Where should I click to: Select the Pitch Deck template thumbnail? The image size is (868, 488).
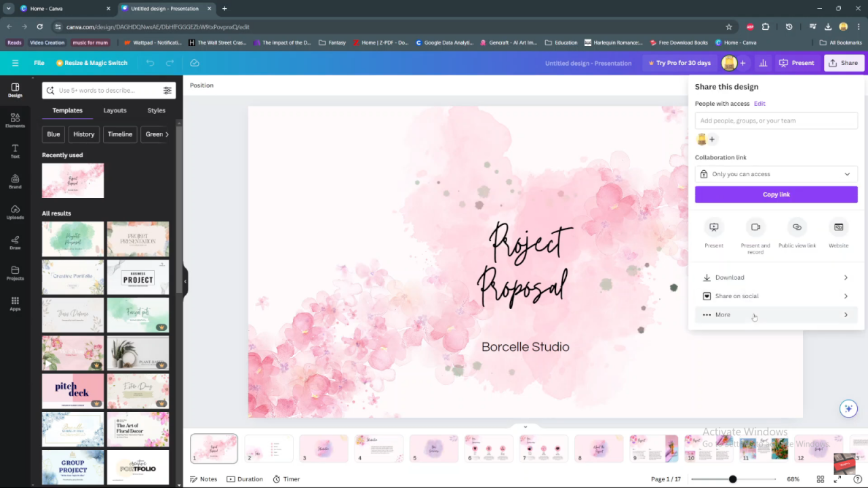click(x=73, y=391)
